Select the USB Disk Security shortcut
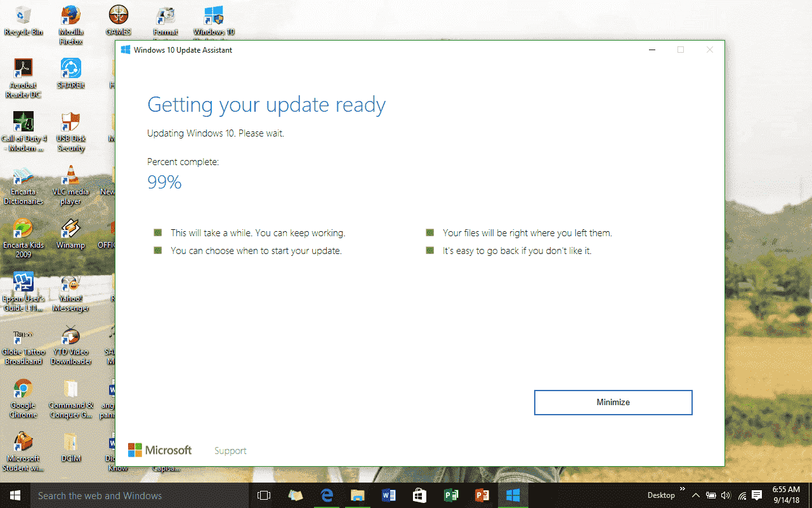812x508 pixels. (x=70, y=131)
